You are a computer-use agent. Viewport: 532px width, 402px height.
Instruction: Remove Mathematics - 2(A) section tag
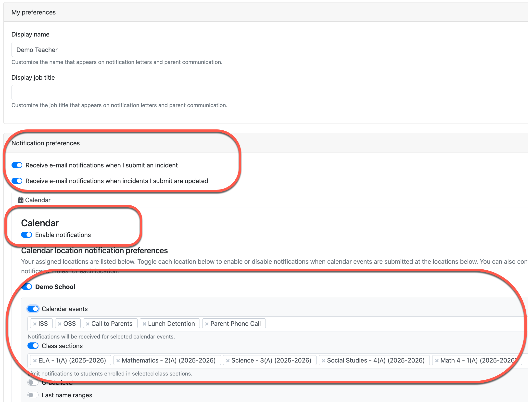118,361
